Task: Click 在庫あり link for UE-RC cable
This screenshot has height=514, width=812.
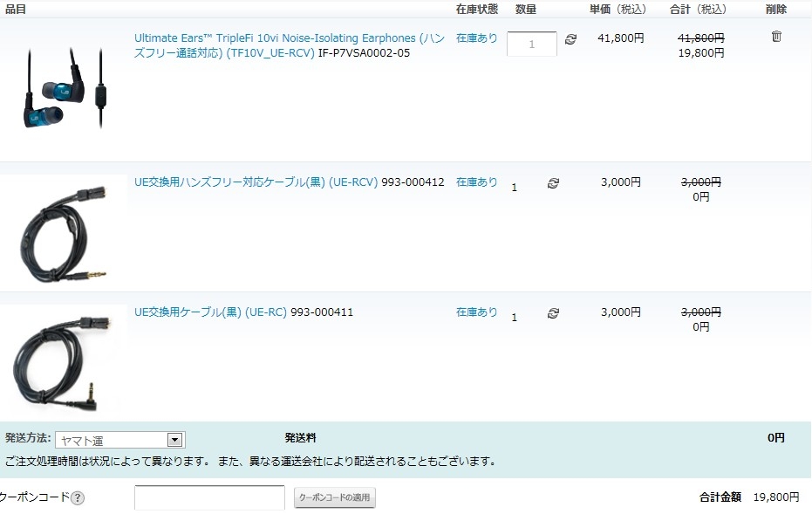Action: click(476, 312)
